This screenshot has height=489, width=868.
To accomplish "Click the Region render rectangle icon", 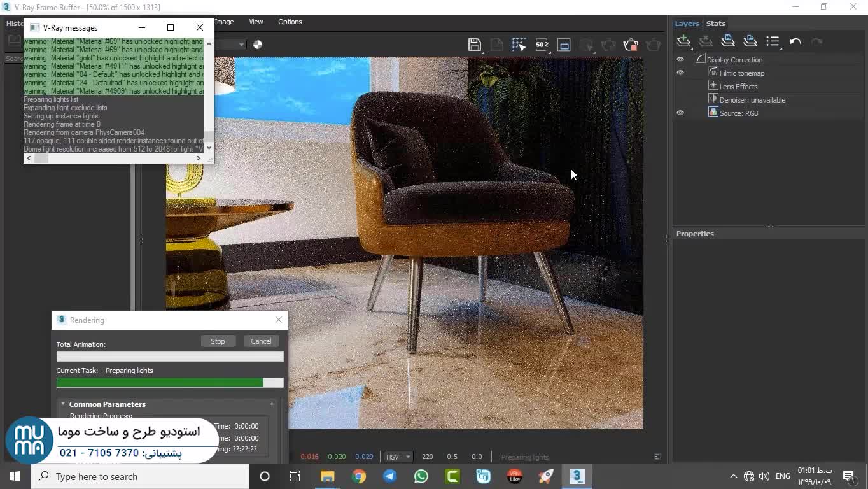I will coord(564,45).
